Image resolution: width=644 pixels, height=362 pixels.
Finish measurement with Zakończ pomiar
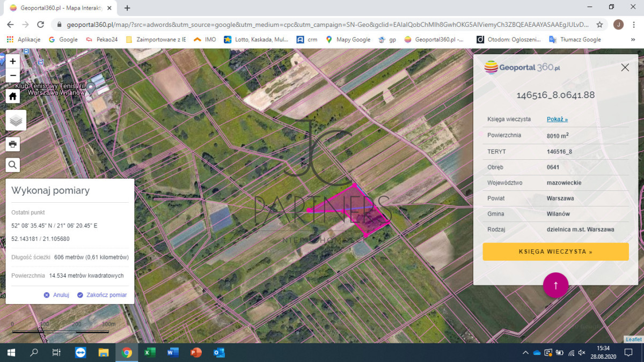102,295
